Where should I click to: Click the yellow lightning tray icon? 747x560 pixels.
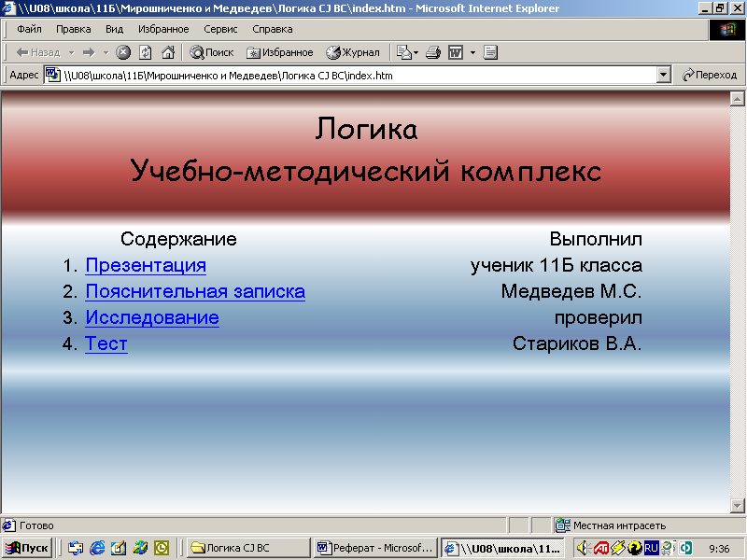618,548
